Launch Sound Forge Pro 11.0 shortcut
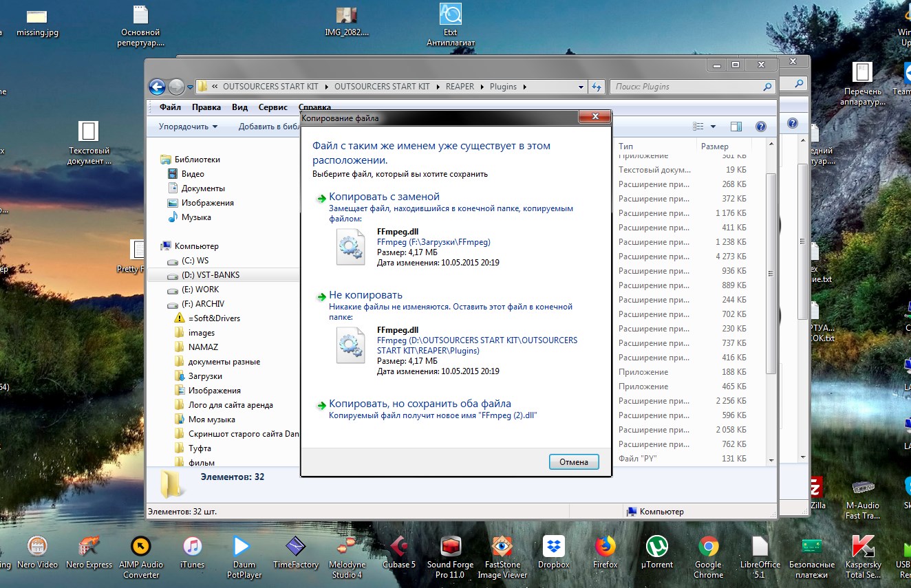The height and width of the screenshot is (588, 911). tap(450, 557)
